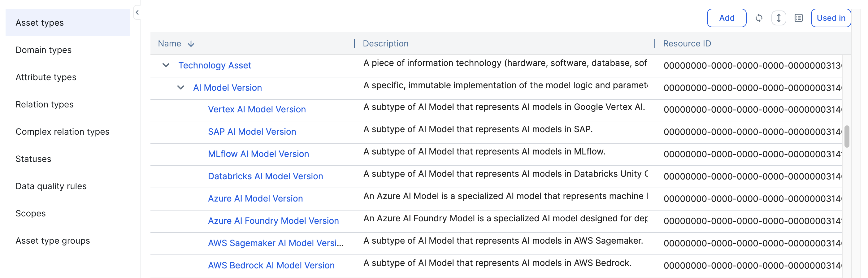Viewport: 868px width, 278px height.
Task: Click the Used in button
Action: tap(831, 18)
